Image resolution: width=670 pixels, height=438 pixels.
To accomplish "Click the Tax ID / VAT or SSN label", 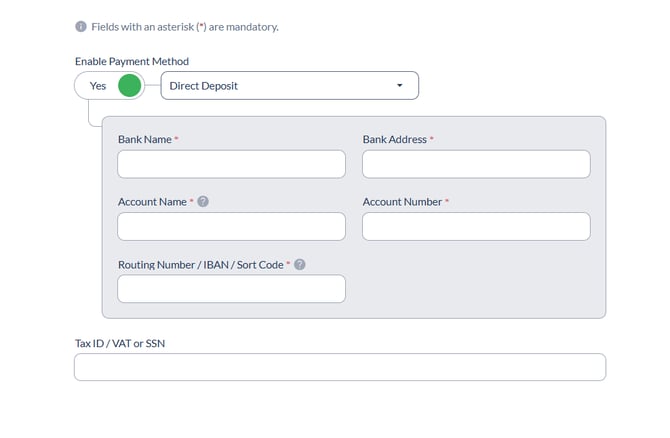I will tap(120, 344).
